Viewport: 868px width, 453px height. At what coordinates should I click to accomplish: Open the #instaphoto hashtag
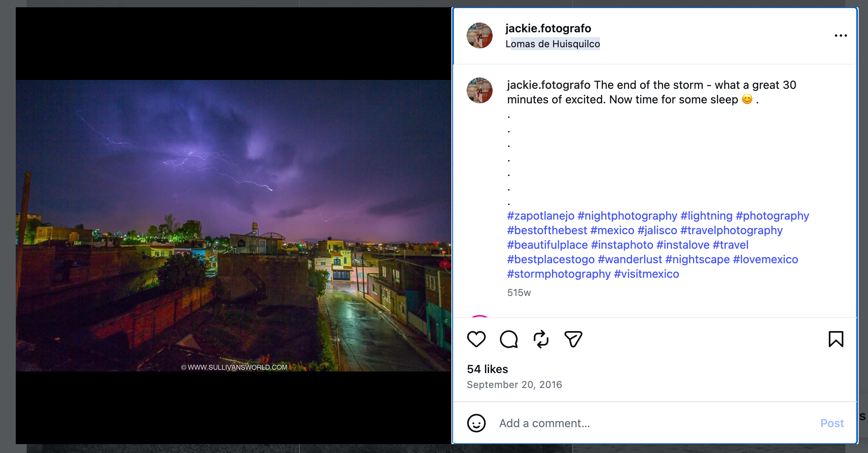click(622, 245)
